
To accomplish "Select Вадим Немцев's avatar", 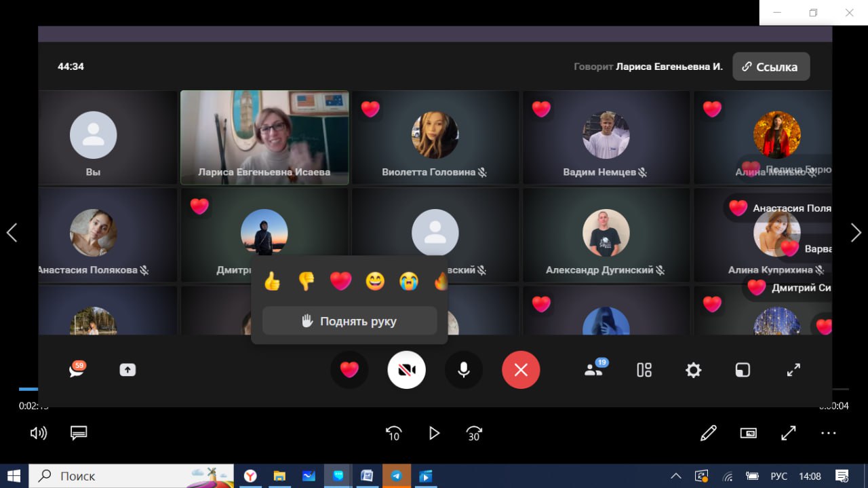I will click(x=606, y=135).
